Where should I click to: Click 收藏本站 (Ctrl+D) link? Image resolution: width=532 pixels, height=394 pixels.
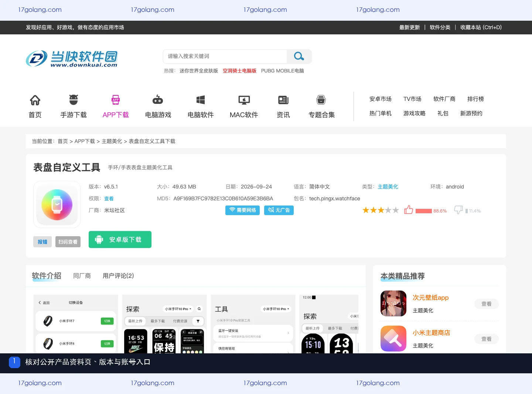(x=481, y=27)
